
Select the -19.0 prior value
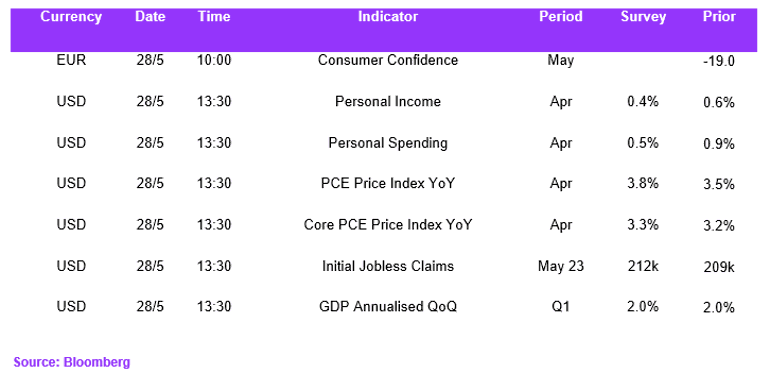(719, 62)
